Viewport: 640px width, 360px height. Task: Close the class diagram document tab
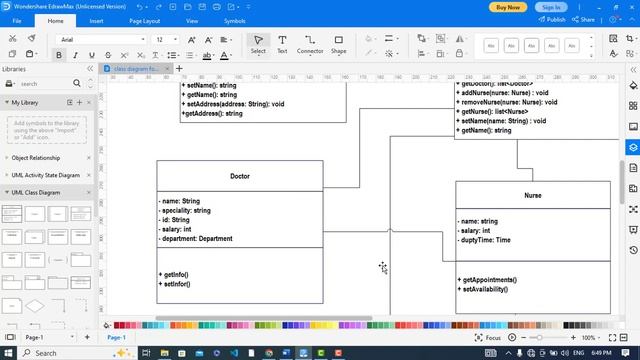[x=167, y=69]
